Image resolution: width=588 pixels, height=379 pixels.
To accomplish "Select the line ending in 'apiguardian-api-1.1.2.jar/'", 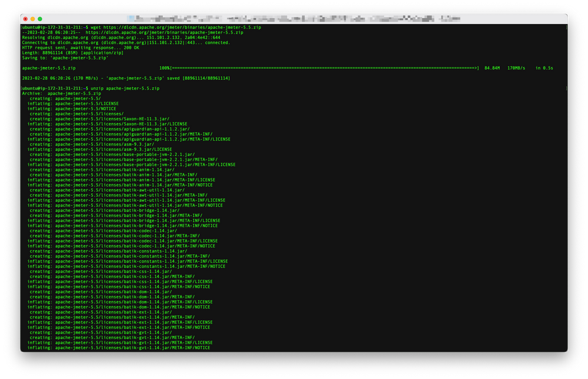I will [109, 129].
